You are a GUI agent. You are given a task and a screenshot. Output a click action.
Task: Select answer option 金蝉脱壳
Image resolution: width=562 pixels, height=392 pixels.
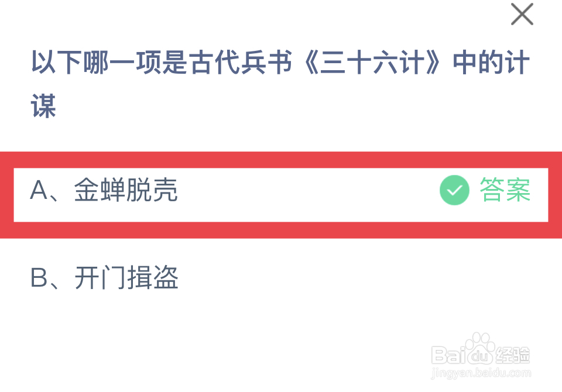(126, 191)
